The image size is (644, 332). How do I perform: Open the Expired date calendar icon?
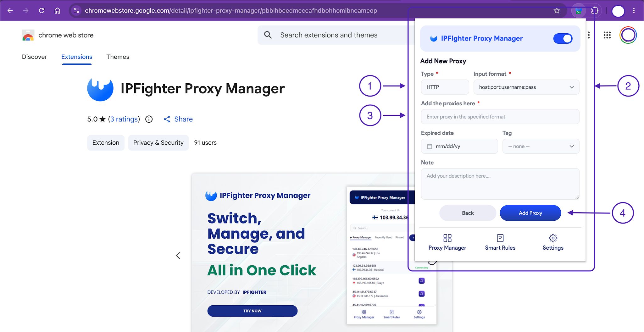pyautogui.click(x=429, y=146)
